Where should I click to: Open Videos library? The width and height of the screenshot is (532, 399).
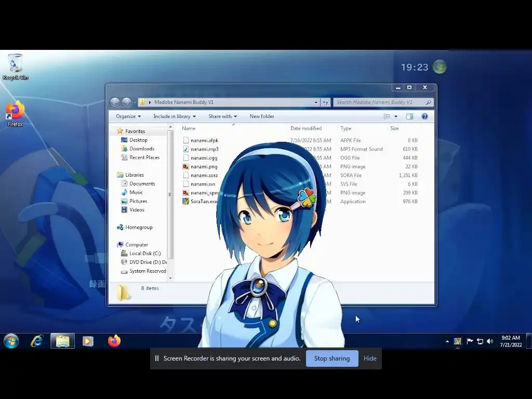point(137,210)
